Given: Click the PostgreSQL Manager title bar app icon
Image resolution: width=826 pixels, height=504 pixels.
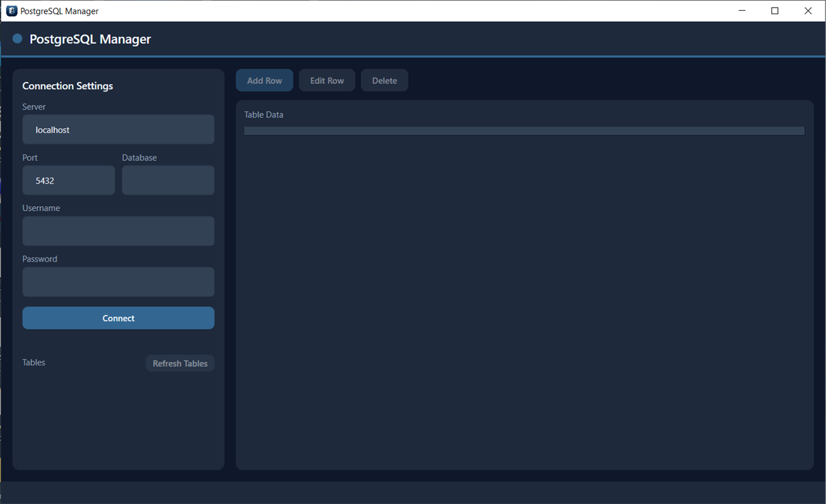Looking at the screenshot, I should point(12,11).
